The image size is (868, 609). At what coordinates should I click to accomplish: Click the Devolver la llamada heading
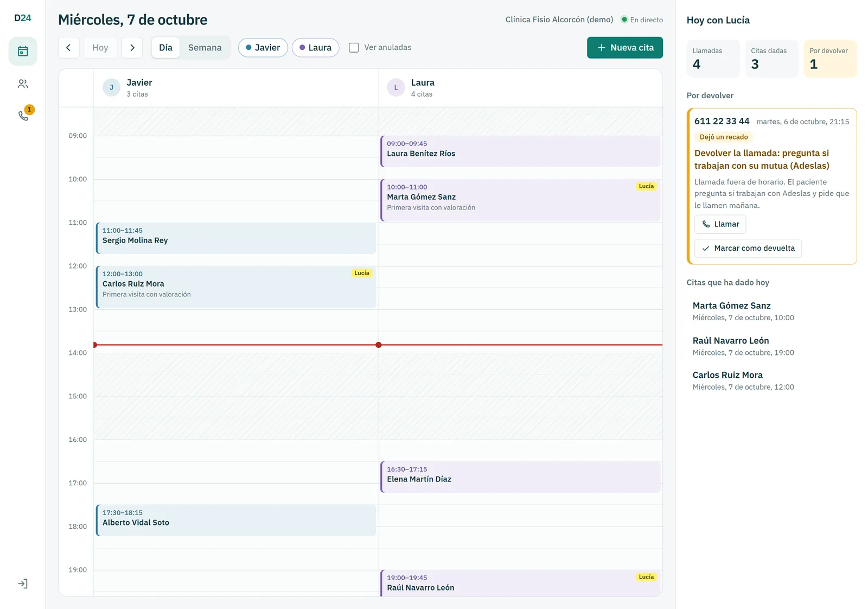[x=762, y=160]
